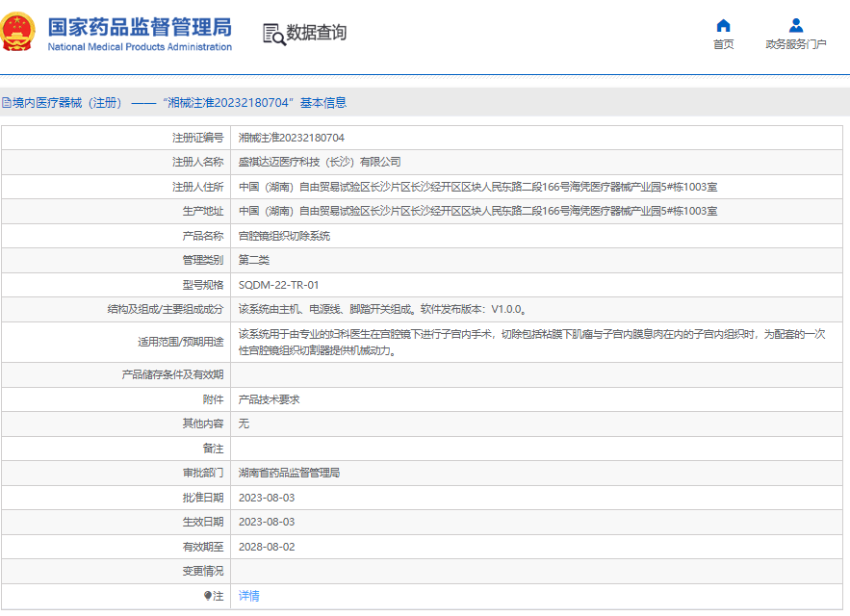Click the national emblem logo
The width and height of the screenshot is (850, 616).
pos(16,32)
